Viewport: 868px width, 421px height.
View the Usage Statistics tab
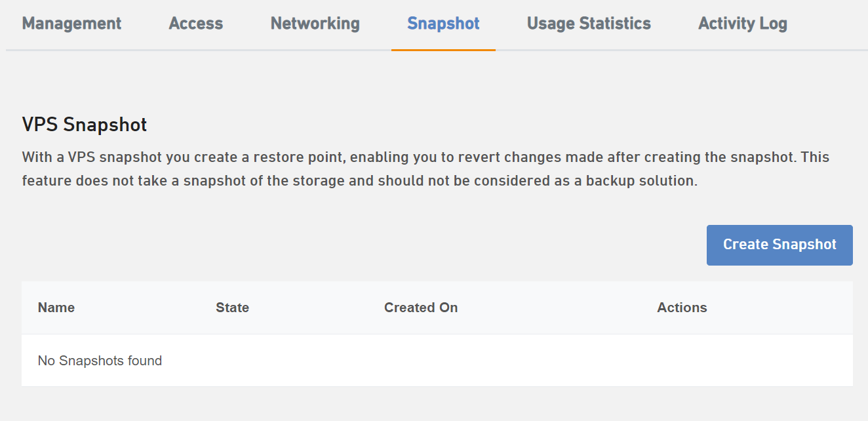[x=589, y=24]
